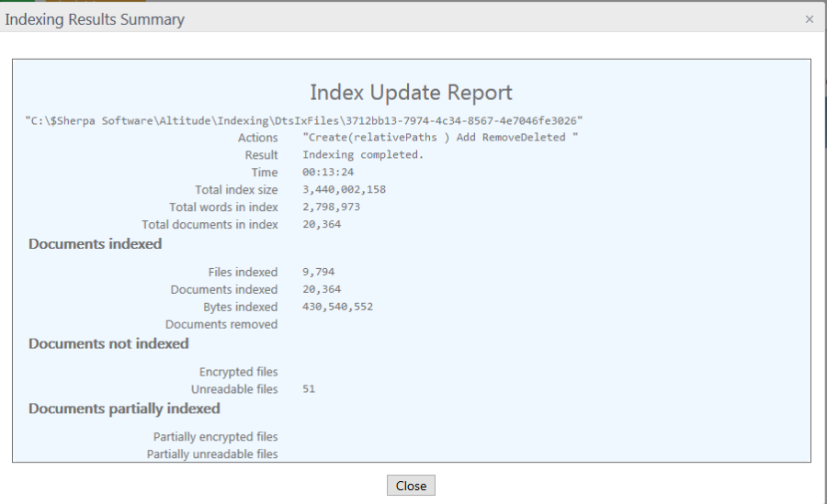
Task: Select the Actions value with Create(relativePaths)
Action: [440, 138]
